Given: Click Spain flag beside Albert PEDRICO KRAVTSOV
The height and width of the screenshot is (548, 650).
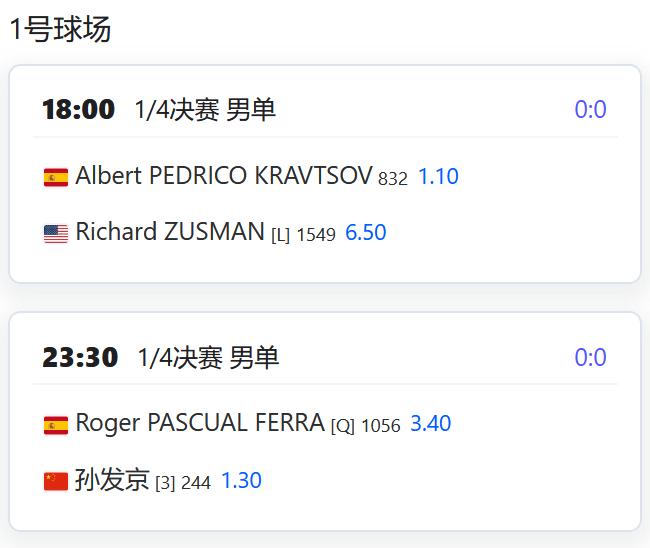Looking at the screenshot, I should pos(56,177).
